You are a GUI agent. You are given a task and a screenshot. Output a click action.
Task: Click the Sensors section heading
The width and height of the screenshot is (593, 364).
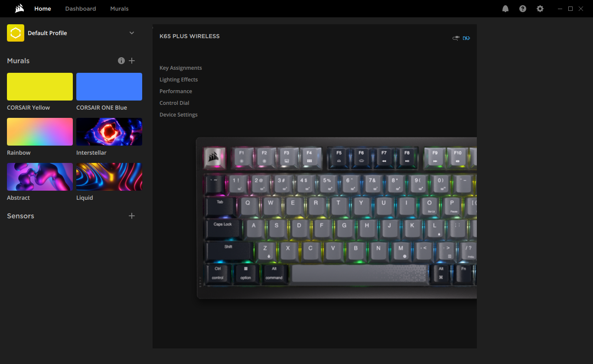click(20, 216)
